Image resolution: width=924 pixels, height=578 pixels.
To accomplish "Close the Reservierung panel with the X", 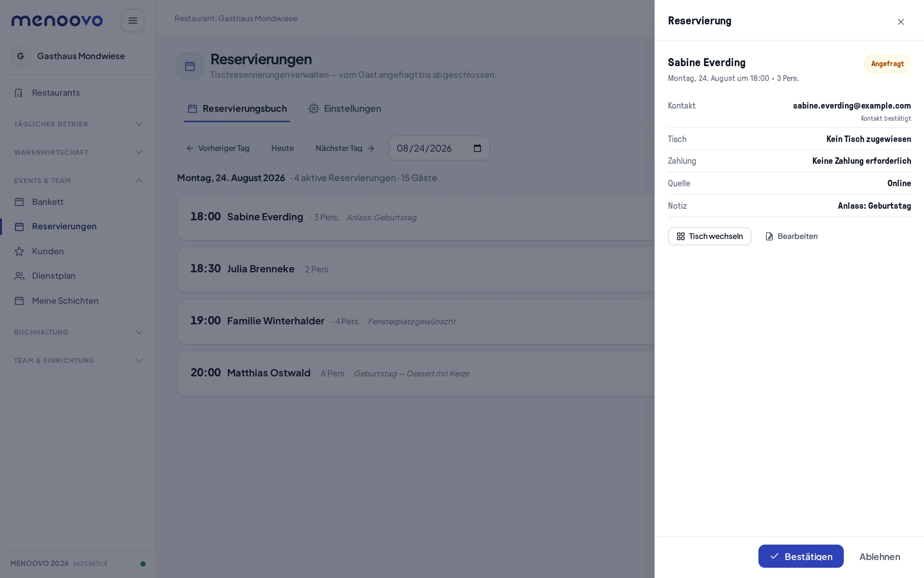I will click(x=901, y=22).
